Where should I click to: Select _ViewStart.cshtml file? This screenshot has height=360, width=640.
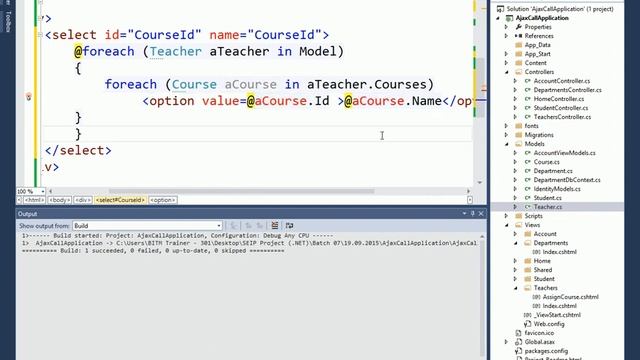pos(557,315)
